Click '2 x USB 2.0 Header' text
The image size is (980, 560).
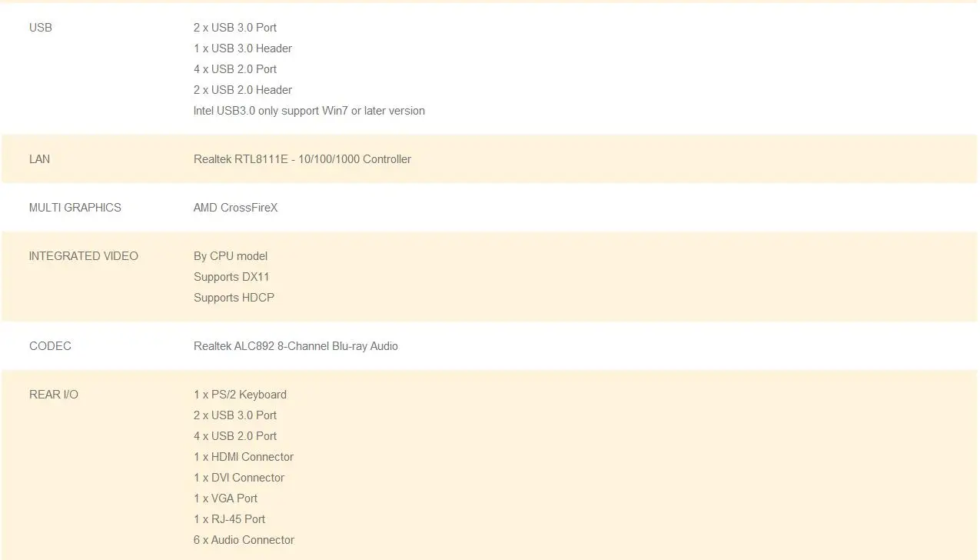pos(243,90)
